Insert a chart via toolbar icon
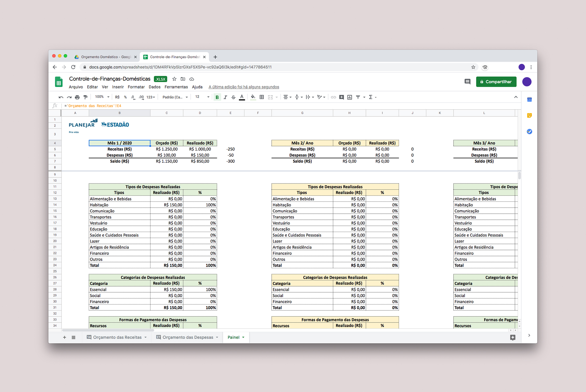Viewport: 586px width, 392px height. [350, 97]
